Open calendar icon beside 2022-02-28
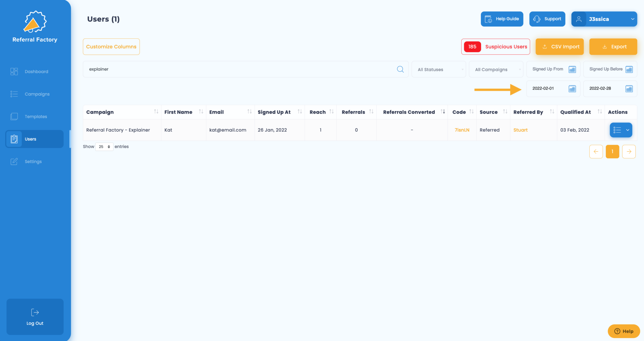Image resolution: width=644 pixels, height=341 pixels. pyautogui.click(x=629, y=88)
